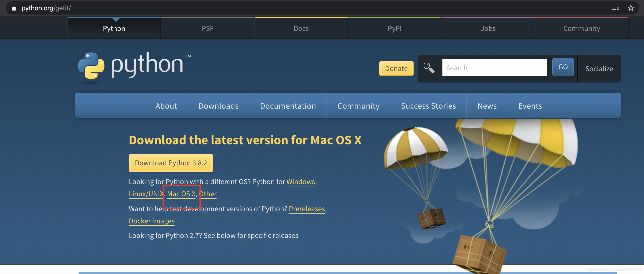This screenshot has width=644, height=274.
Task: Expand the Documentation menu
Action: pyautogui.click(x=288, y=106)
